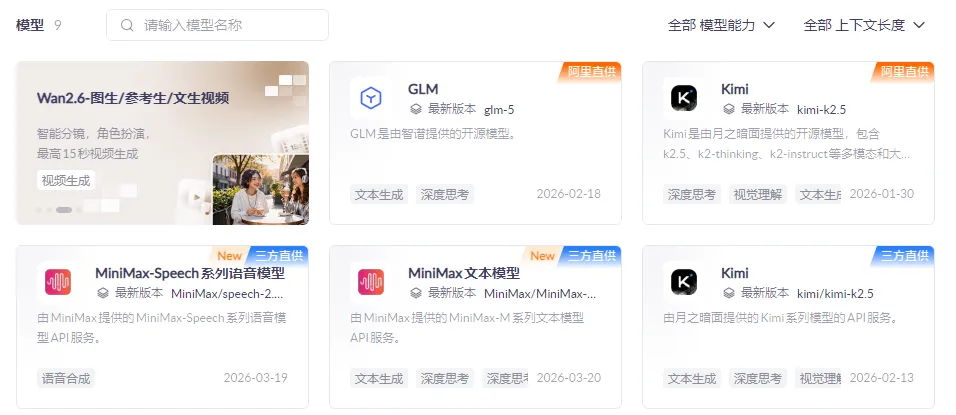This screenshot has width=956, height=415.
Task: Click the 视频生成 tag on the banner
Action: pos(66,180)
